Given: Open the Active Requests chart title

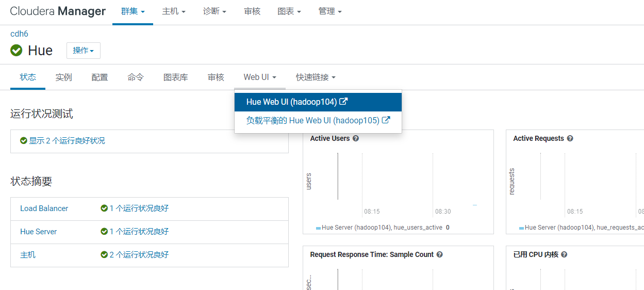Looking at the screenshot, I should [538, 138].
